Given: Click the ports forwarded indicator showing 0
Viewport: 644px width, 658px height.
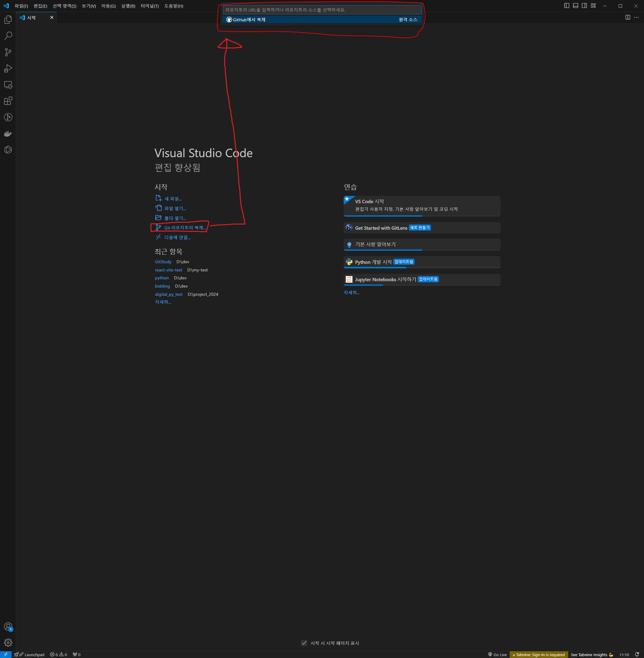Looking at the screenshot, I should [x=76, y=655].
